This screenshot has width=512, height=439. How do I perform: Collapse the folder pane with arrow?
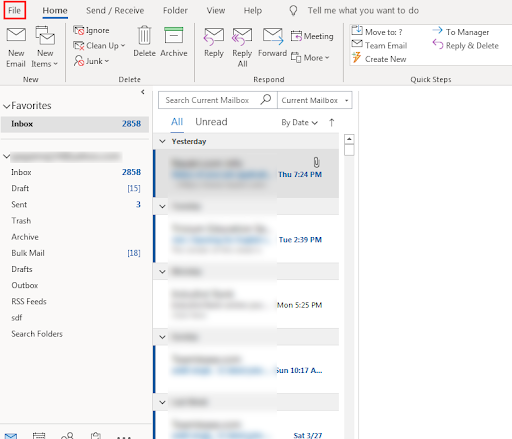tap(143, 92)
